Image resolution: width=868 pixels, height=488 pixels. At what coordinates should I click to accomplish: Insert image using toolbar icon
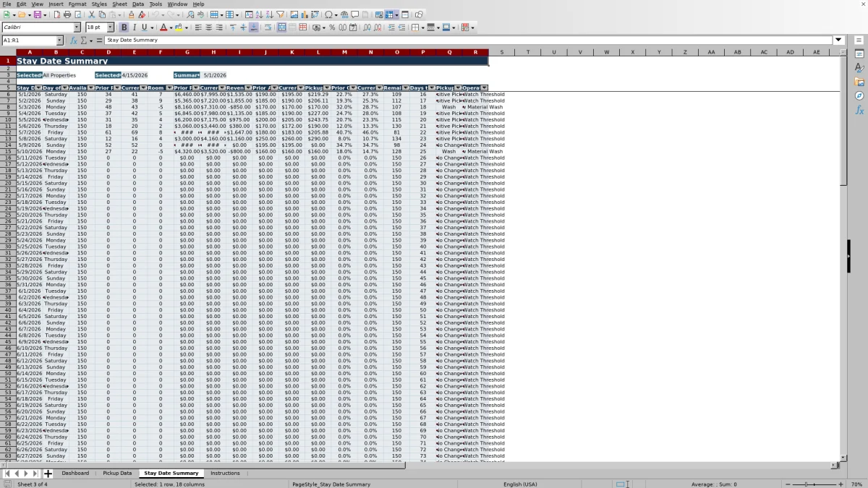pos(294,14)
